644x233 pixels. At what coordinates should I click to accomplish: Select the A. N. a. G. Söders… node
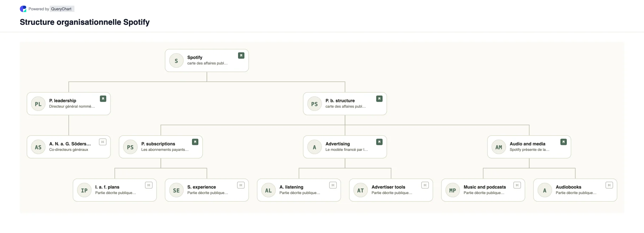point(69,147)
